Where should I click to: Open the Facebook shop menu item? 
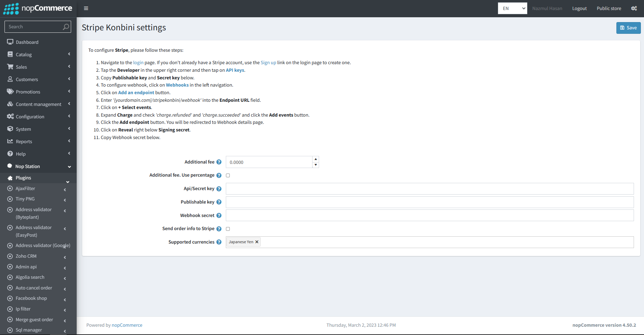point(31,298)
